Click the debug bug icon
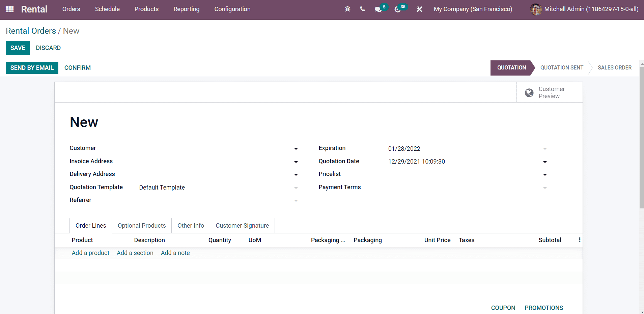Screen dimensions: 644x314 tap(347, 9)
